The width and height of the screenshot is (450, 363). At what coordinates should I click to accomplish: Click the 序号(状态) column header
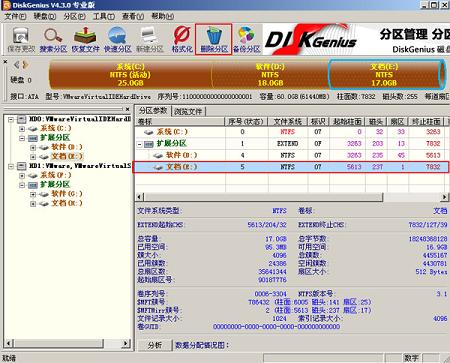(247, 121)
